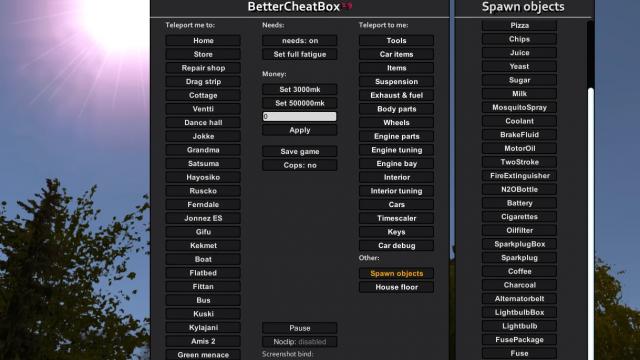Teleport me to Grandma
This screenshot has height=360, width=640.
point(203,150)
